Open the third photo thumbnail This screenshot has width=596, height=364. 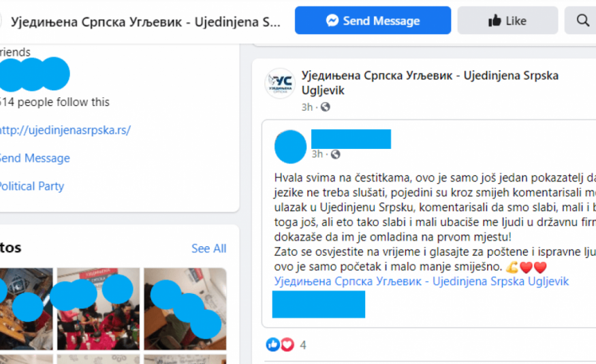point(185,309)
